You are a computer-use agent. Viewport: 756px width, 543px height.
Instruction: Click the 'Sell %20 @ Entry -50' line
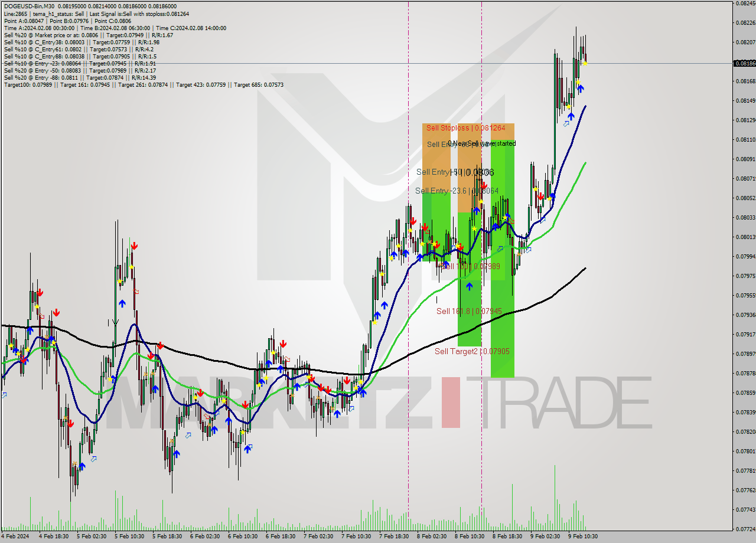80,70
